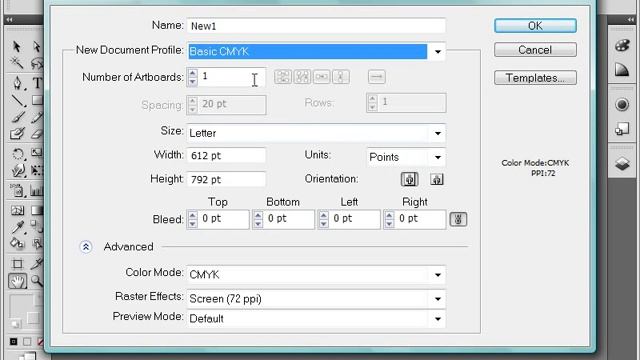The image size is (640, 360).
Task: Select the Magic Wand tool
Action: [x=17, y=63]
